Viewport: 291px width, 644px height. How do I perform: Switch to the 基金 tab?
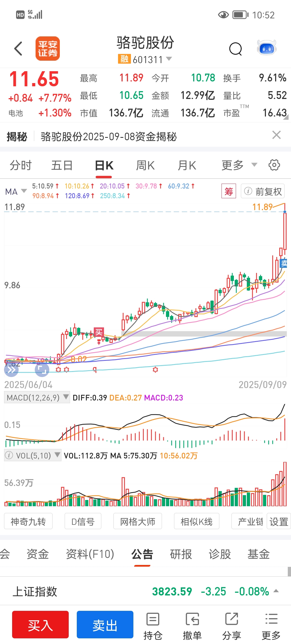[x=259, y=554]
